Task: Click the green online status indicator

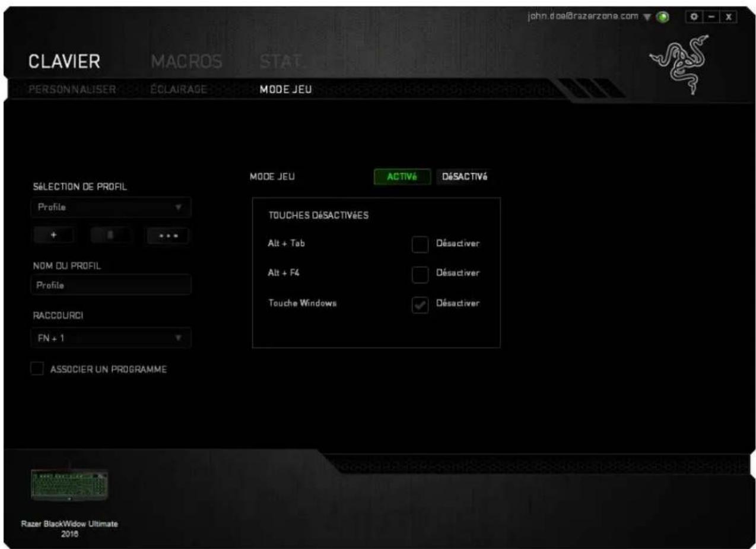Action: [x=664, y=16]
